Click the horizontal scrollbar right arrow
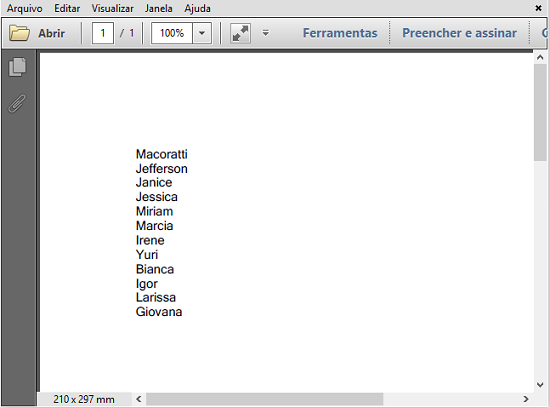This screenshot has height=408, width=550. pyautogui.click(x=525, y=399)
